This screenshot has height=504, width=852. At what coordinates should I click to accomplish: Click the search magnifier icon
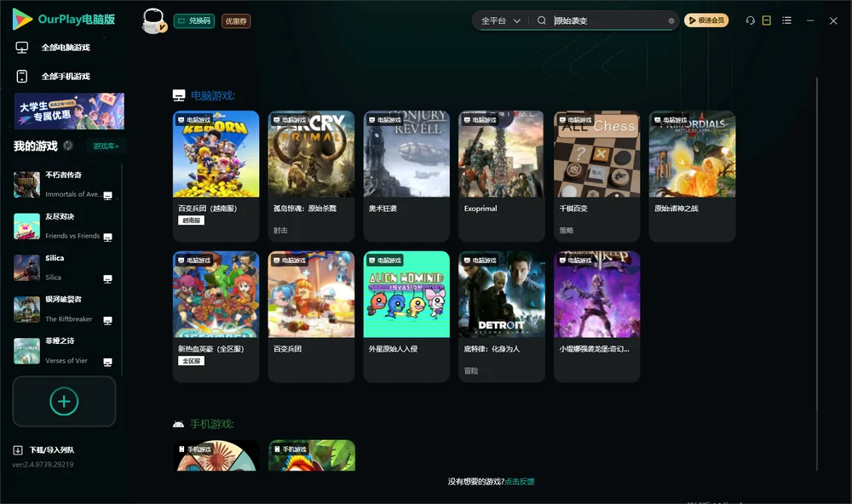542,20
